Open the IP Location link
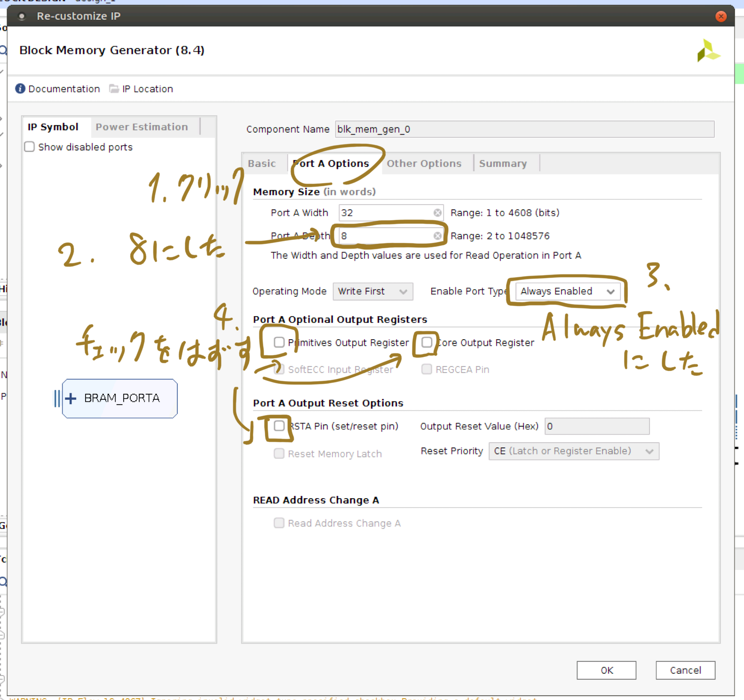The width and height of the screenshot is (744, 700). pos(148,89)
